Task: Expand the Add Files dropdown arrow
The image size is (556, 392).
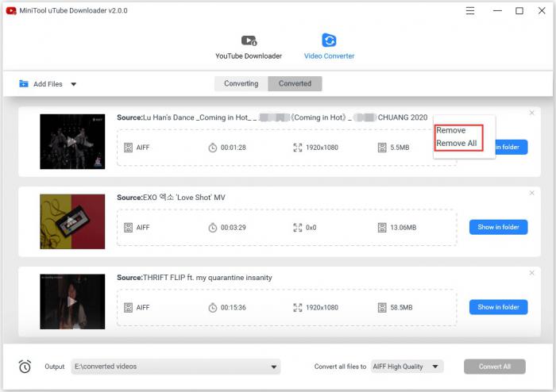Action: [73, 84]
